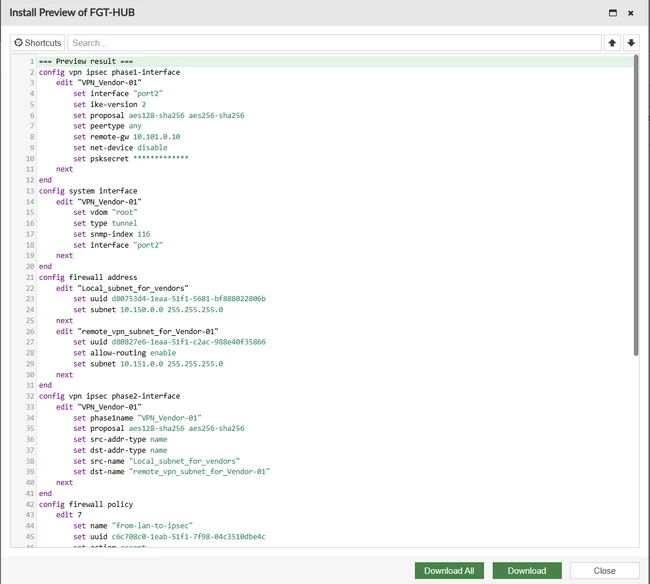Click 'set src-name "Local_subnet_for_vendors"' line
Image resolution: width=650 pixels, height=584 pixels.
pyautogui.click(x=156, y=461)
